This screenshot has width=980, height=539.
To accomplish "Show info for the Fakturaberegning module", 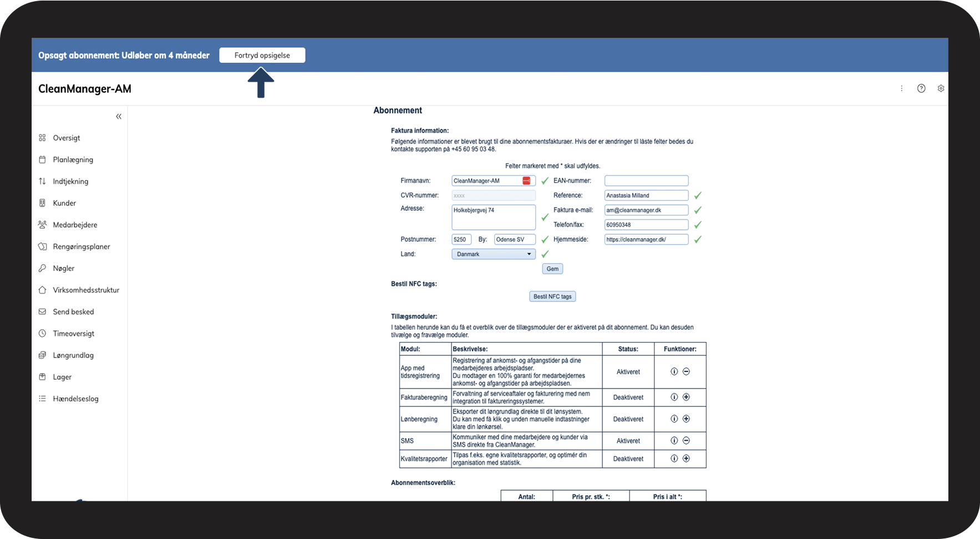I will [674, 397].
